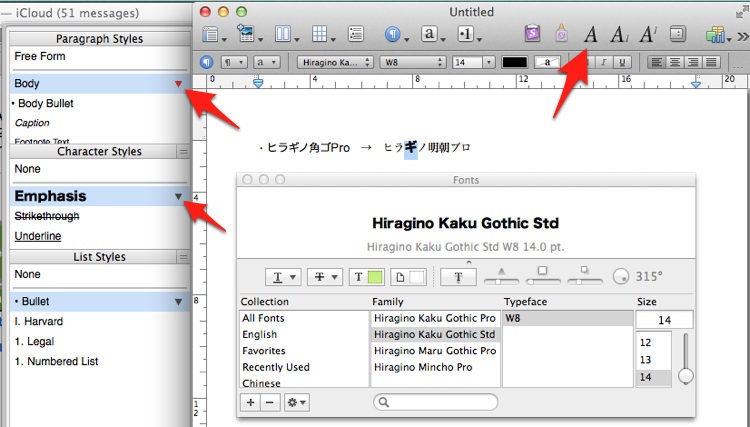
Task: Choose the Harvard list style
Action: pos(42,321)
